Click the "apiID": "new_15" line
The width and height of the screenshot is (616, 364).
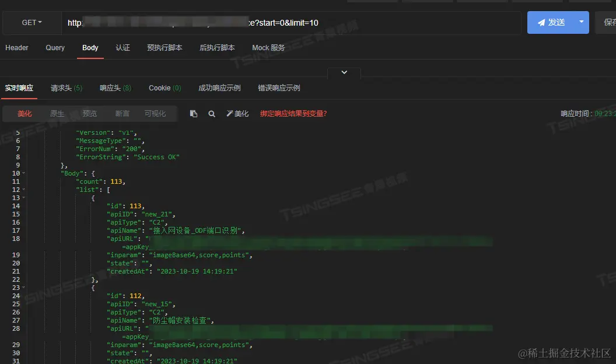(x=141, y=304)
